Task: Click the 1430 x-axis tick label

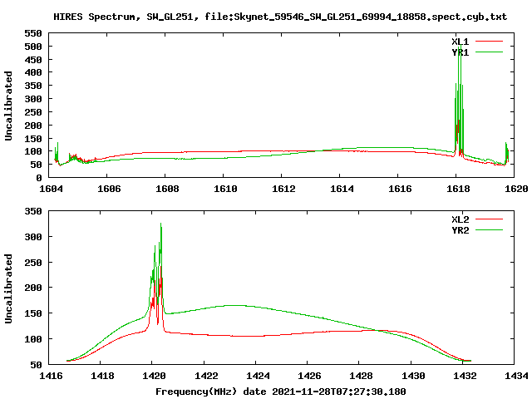Action: point(413,376)
